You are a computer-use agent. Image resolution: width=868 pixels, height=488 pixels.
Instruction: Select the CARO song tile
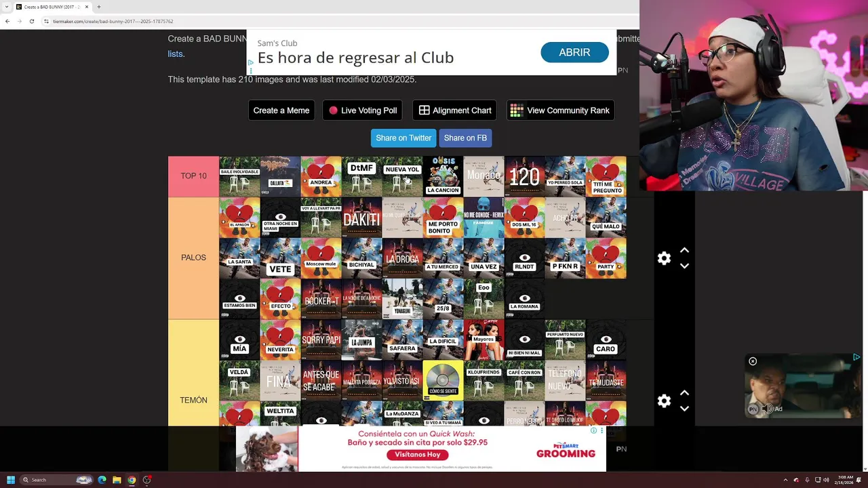[x=606, y=339]
